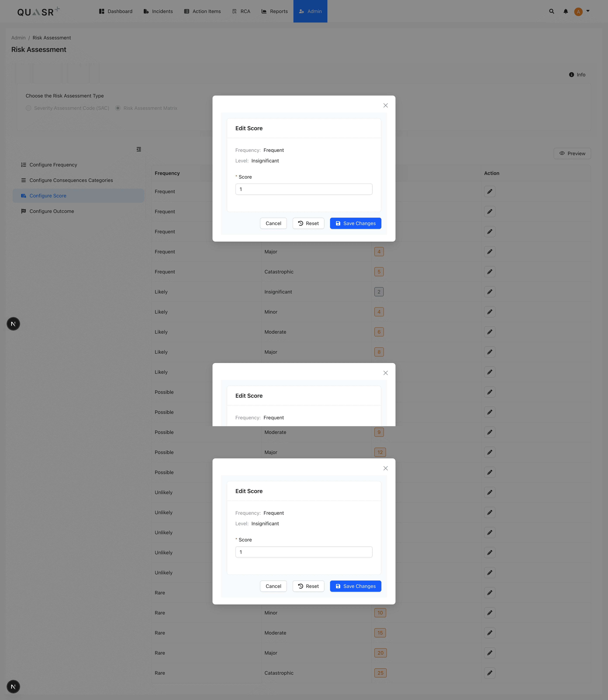Click the Info icon
The image size is (608, 700).
(571, 75)
